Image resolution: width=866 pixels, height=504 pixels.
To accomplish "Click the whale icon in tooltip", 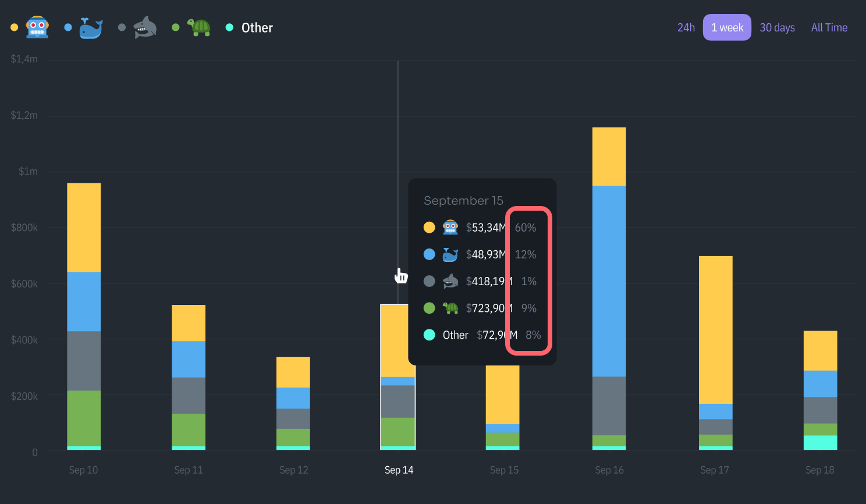I will pyautogui.click(x=450, y=254).
